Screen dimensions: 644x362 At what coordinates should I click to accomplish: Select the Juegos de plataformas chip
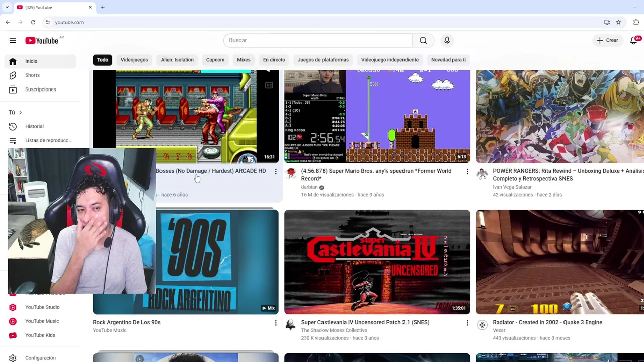coord(323,60)
